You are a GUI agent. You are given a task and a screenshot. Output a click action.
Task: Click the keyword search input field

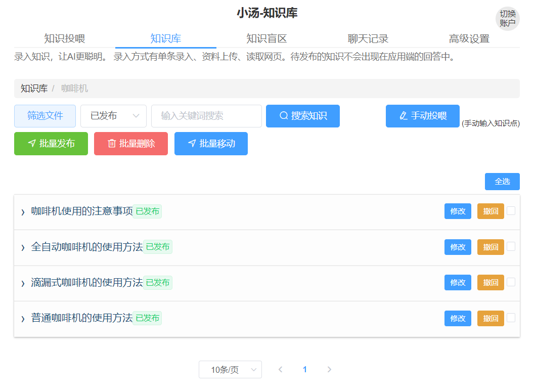tap(206, 116)
